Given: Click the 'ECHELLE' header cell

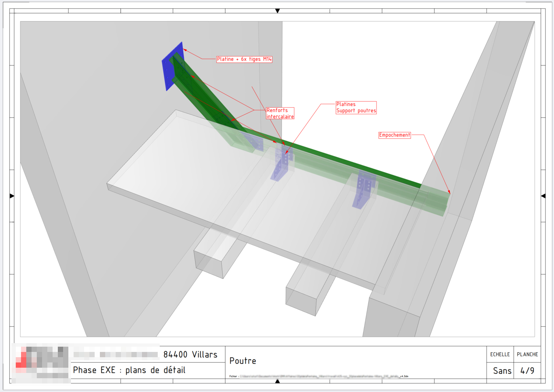Looking at the screenshot, I should click(x=500, y=354).
